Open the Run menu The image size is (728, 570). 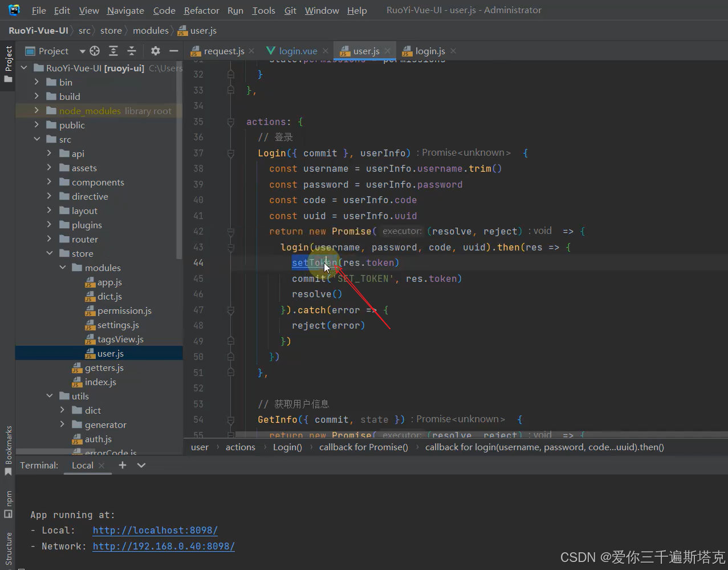(x=235, y=10)
